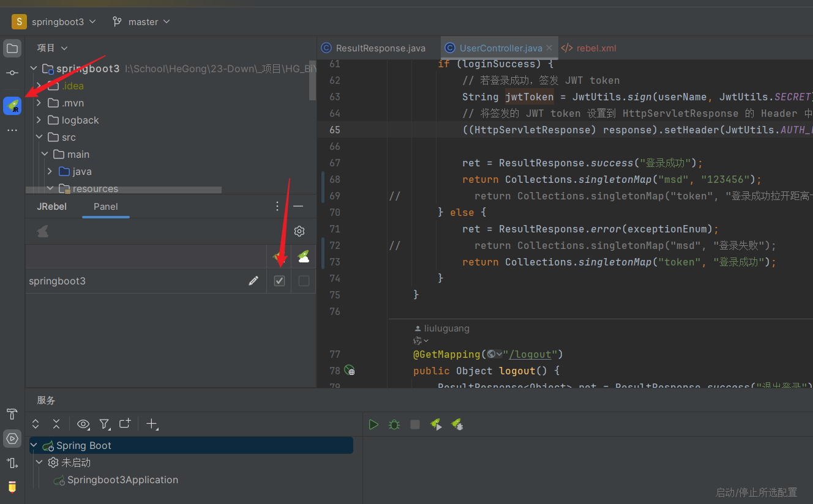
Task: Uncheck JRebel checkbox for springboot3
Action: pyautogui.click(x=279, y=281)
